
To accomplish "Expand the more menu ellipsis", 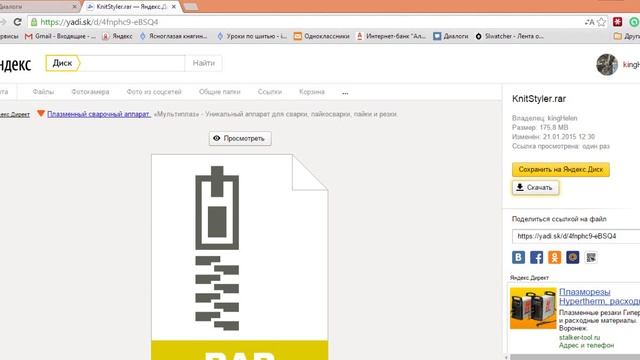I will (345, 93).
